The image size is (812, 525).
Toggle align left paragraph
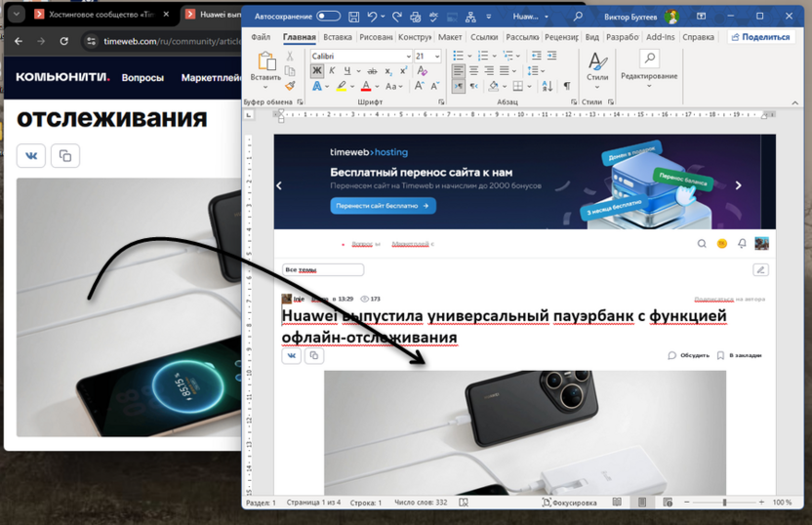[459, 71]
